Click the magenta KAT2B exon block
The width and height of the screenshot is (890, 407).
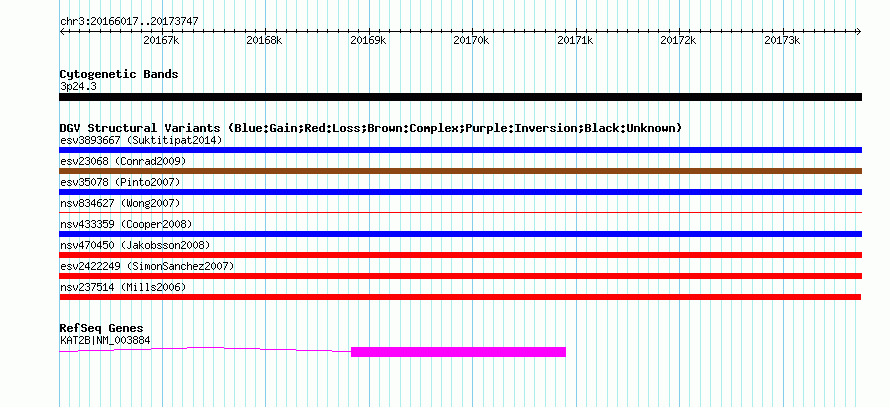(459, 352)
